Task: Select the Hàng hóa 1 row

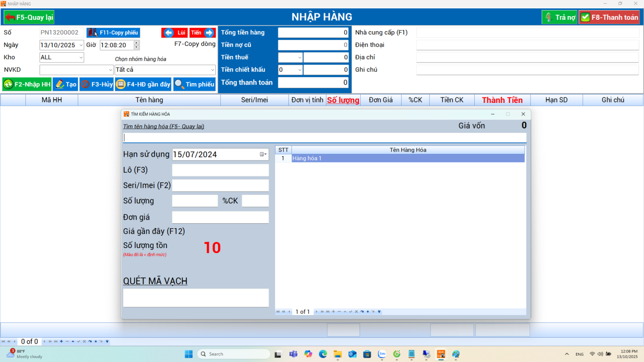Action: coord(408,158)
